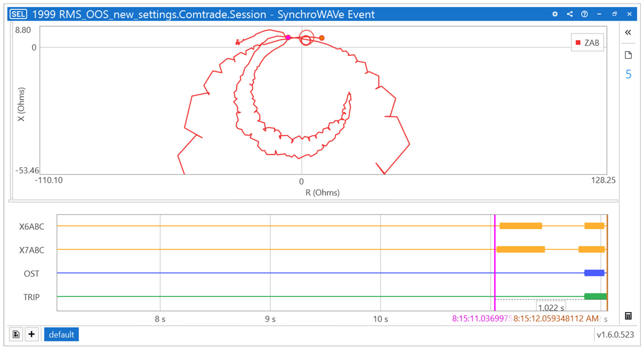Viewport: 644px width, 350px height.
Task: Click the ZAB legend red swatch
Action: tap(578, 43)
